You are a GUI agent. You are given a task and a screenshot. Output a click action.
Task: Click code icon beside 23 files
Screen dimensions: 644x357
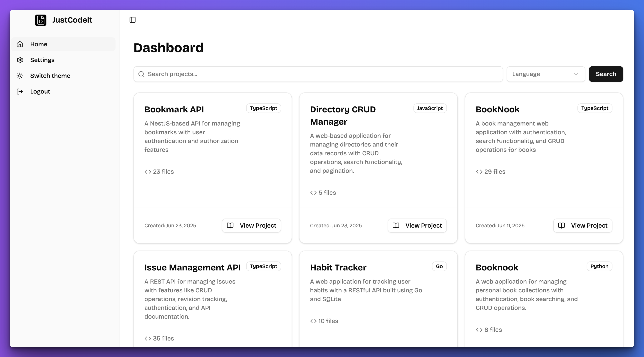click(148, 172)
